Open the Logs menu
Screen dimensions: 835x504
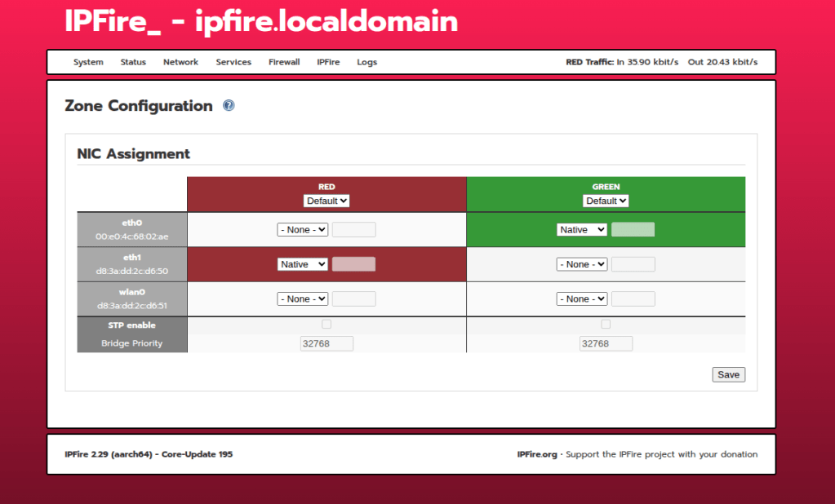[366, 62]
